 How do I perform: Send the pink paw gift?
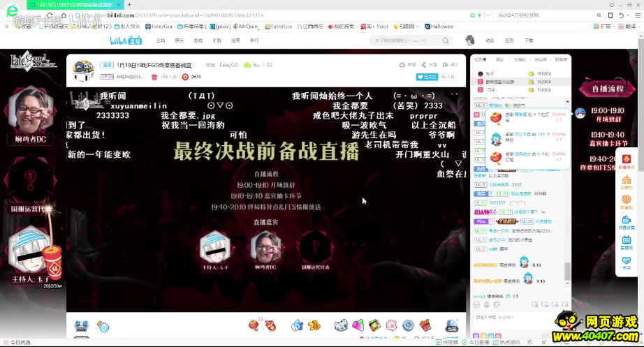391,325
